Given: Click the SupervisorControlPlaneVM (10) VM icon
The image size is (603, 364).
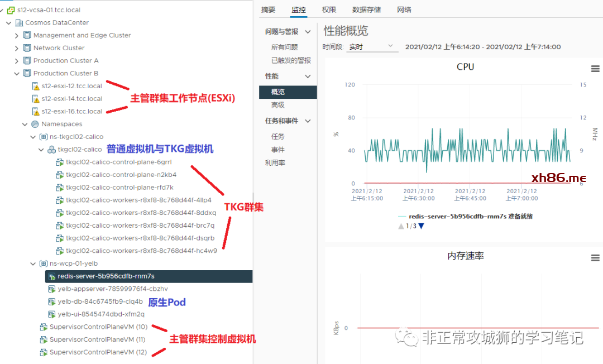Looking at the screenshot, I should pyautogui.click(x=44, y=327).
